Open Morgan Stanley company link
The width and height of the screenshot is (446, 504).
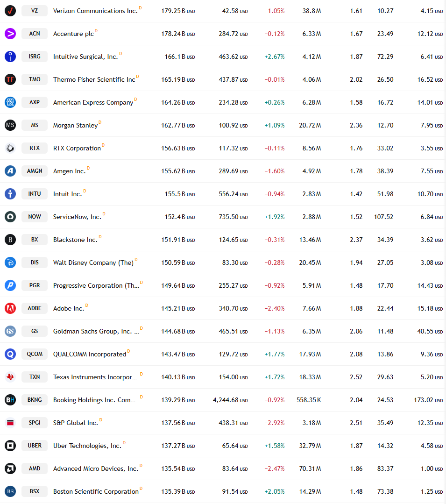click(x=76, y=125)
